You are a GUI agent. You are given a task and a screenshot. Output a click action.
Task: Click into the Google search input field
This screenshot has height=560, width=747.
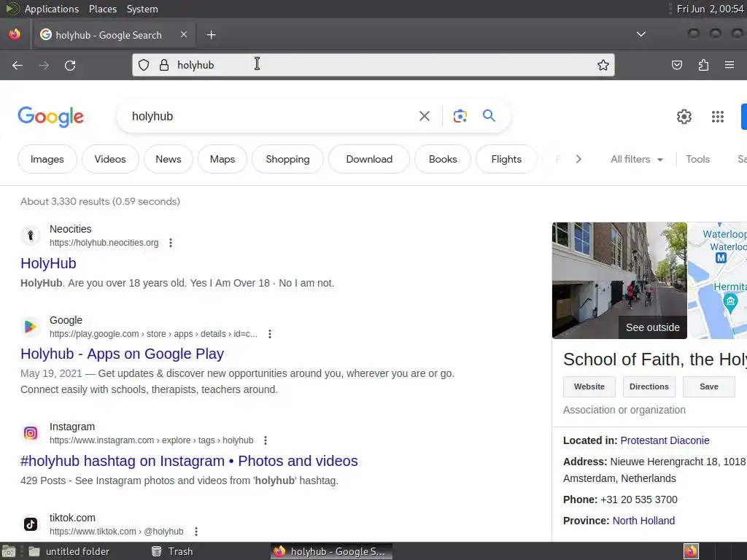[271, 116]
